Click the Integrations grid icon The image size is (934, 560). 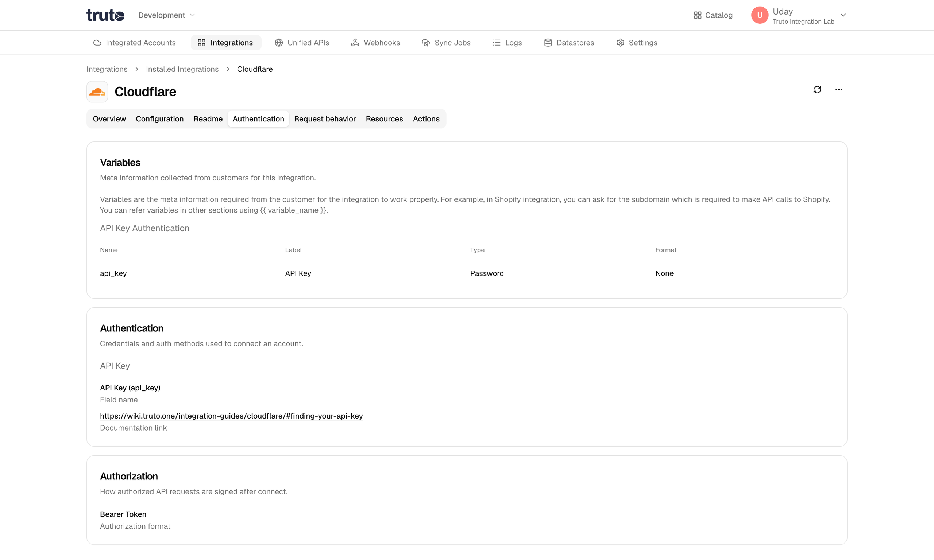tap(202, 43)
